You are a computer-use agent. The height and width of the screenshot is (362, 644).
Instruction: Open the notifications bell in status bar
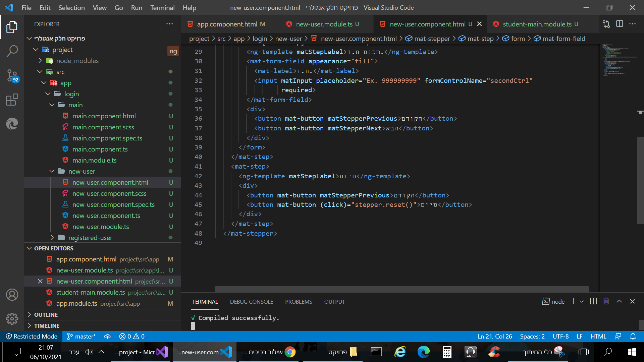click(x=633, y=336)
